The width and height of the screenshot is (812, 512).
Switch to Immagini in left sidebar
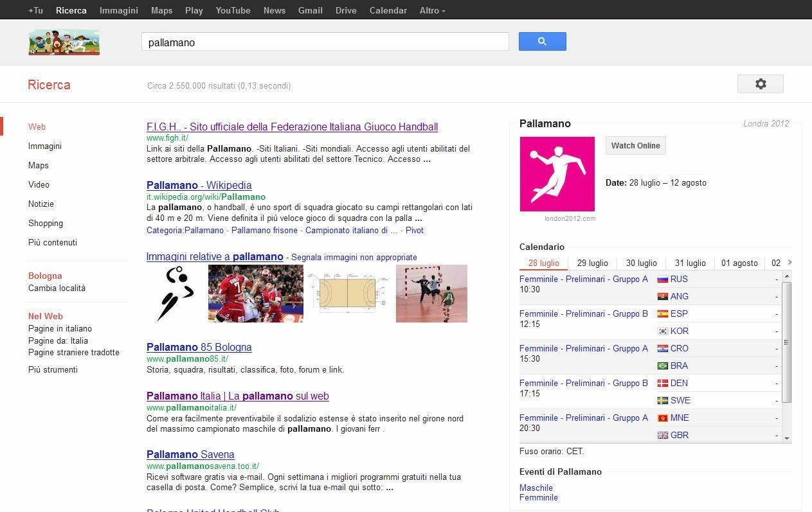pos(45,146)
